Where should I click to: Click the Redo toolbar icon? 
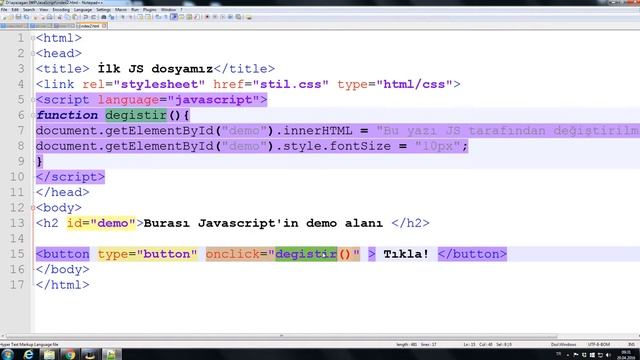[x=93, y=17]
